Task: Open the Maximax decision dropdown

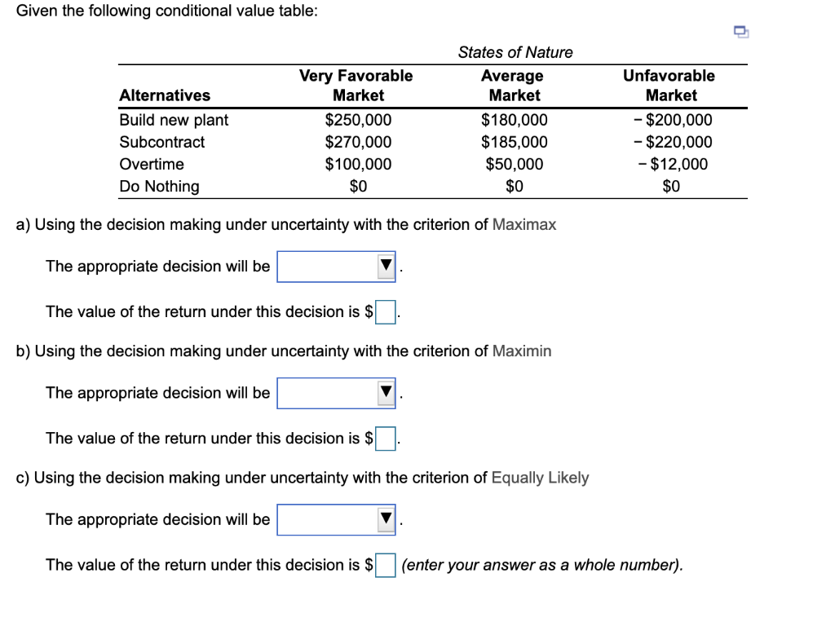Action: point(336,266)
